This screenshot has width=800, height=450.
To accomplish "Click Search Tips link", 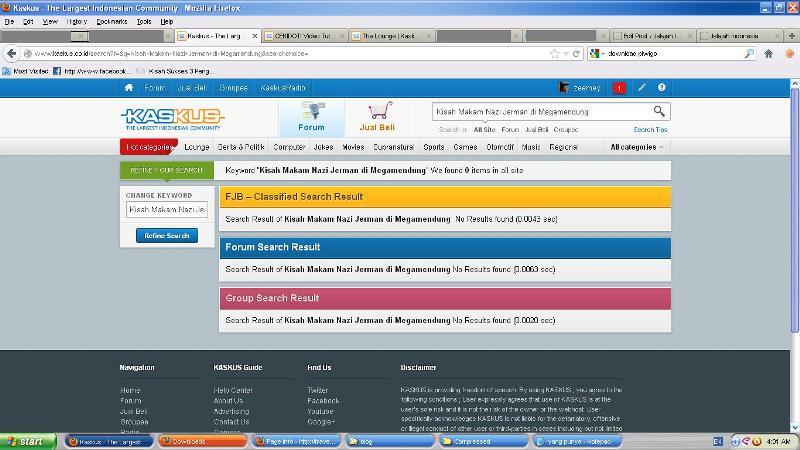I will [650, 130].
